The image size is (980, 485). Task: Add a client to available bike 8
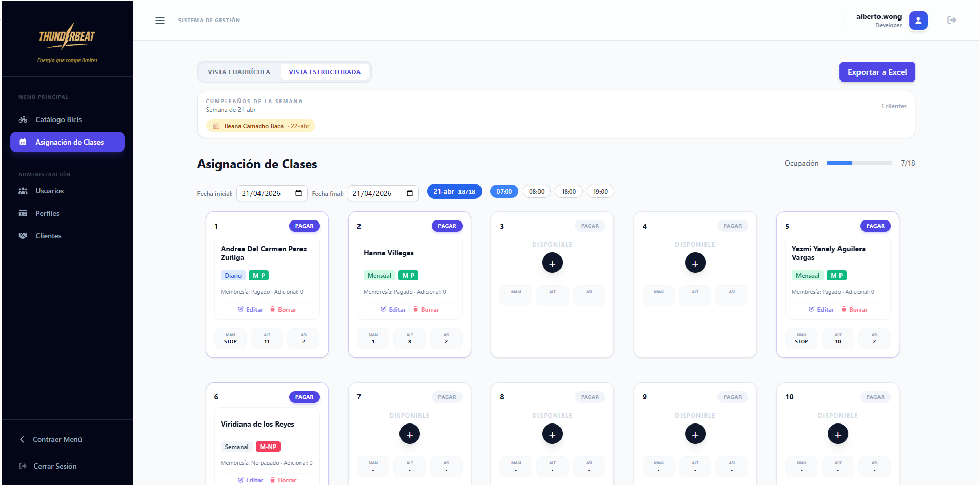click(x=552, y=434)
